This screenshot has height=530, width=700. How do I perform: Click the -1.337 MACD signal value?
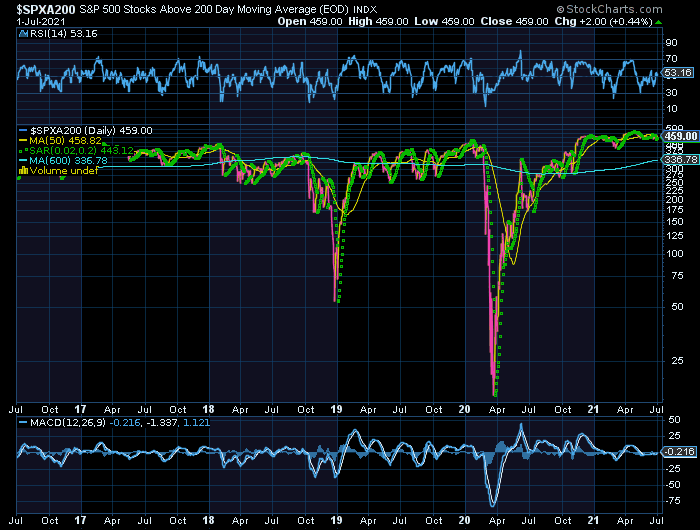tap(162, 422)
